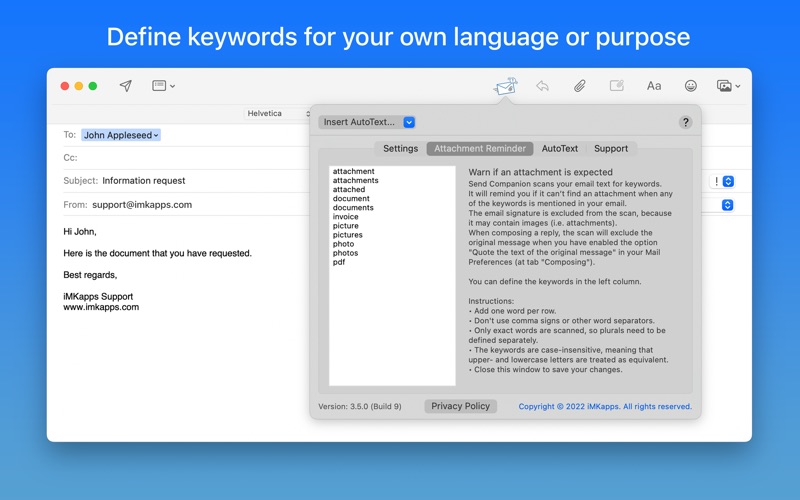Select the keyword 'documents' in the list
800x500 pixels.
[353, 208]
